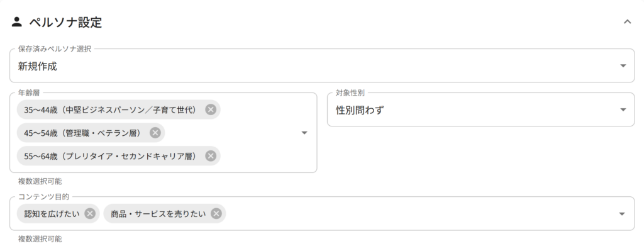
Task: Open the 年齢層 dropdown arrow
Action: [304, 133]
